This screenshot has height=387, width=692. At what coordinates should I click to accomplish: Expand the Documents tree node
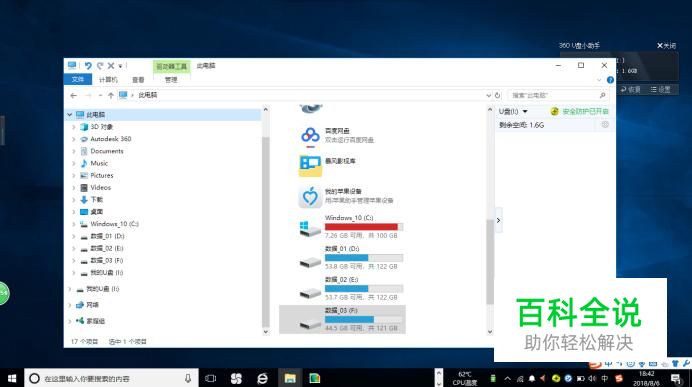[x=74, y=151]
